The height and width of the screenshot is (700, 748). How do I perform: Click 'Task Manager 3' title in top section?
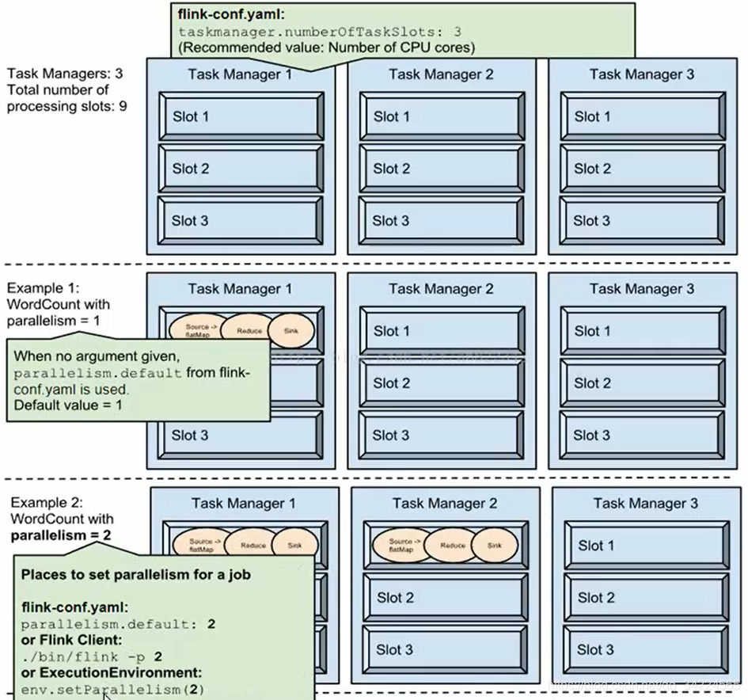(x=642, y=74)
